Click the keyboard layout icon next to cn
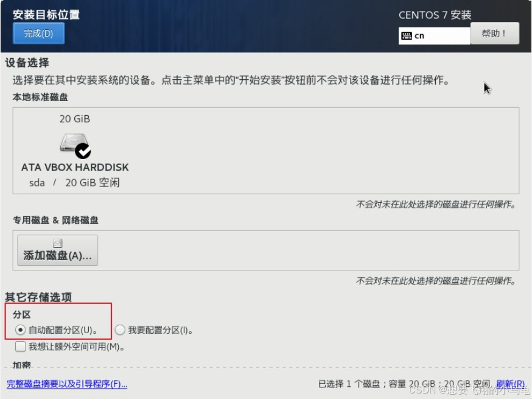The width and height of the screenshot is (532, 399). pyautogui.click(x=407, y=36)
